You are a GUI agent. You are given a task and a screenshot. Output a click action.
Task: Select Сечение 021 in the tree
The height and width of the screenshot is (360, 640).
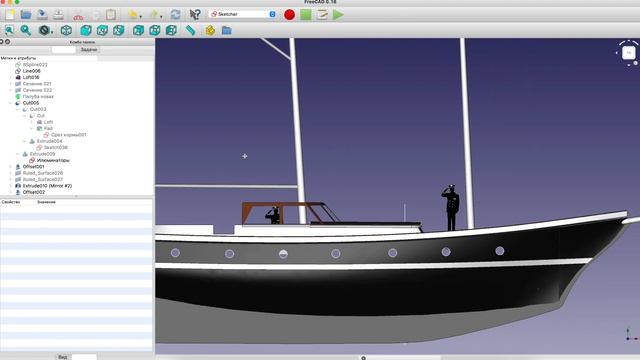37,84
